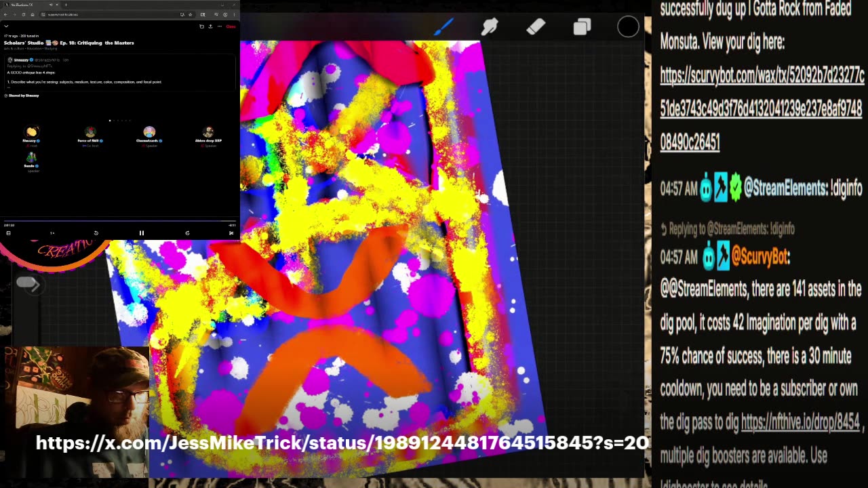Image resolution: width=868 pixels, height=488 pixels.
Task: Open the browser three-dot menu
Action: (234, 14)
